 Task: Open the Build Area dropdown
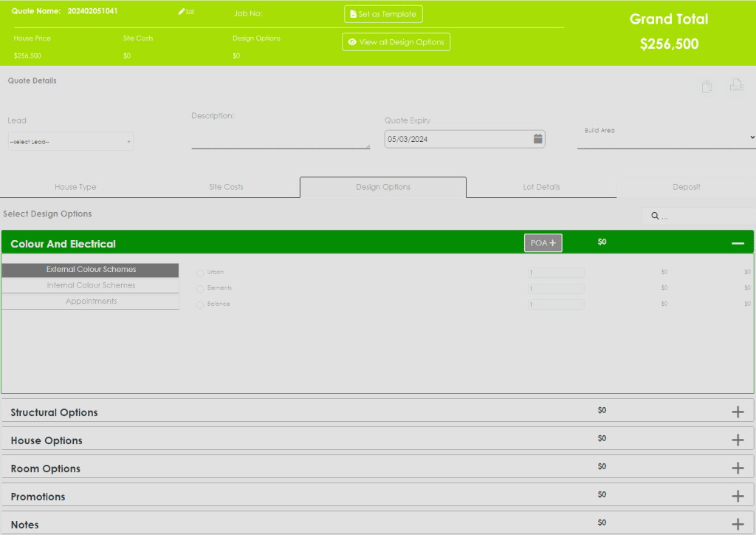(666, 138)
